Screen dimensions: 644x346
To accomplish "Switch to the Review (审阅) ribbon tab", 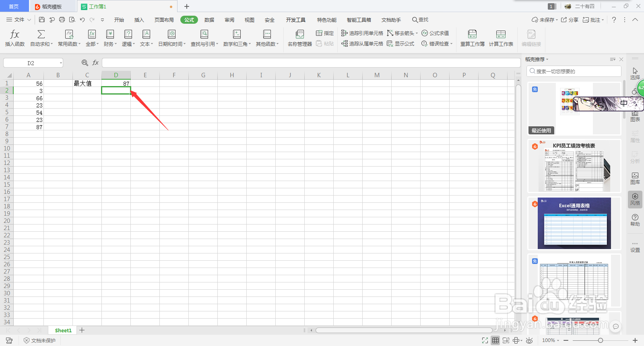I will pyautogui.click(x=229, y=20).
